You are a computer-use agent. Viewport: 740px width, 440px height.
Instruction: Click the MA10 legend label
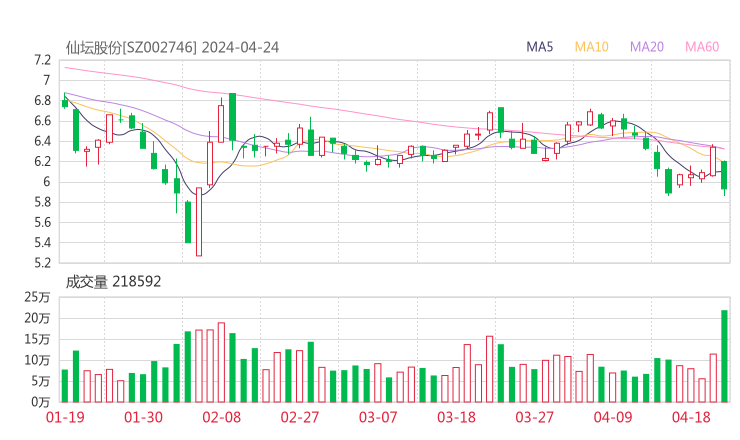point(591,47)
